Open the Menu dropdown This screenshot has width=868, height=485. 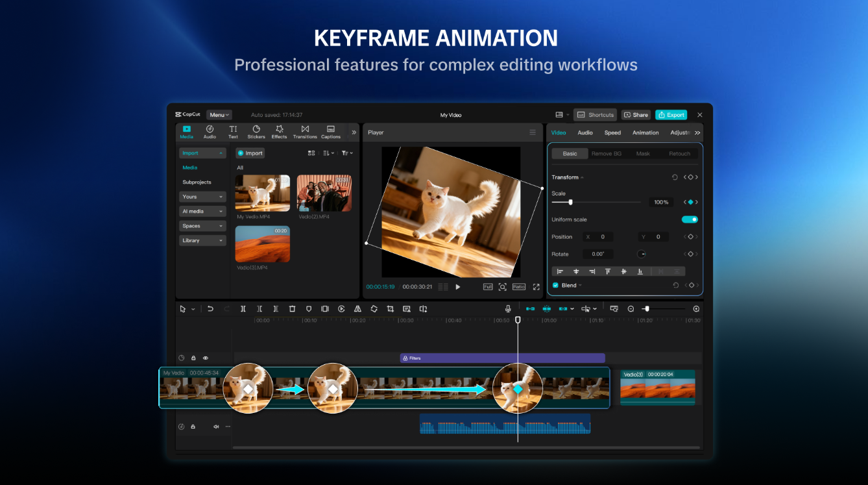coord(219,115)
